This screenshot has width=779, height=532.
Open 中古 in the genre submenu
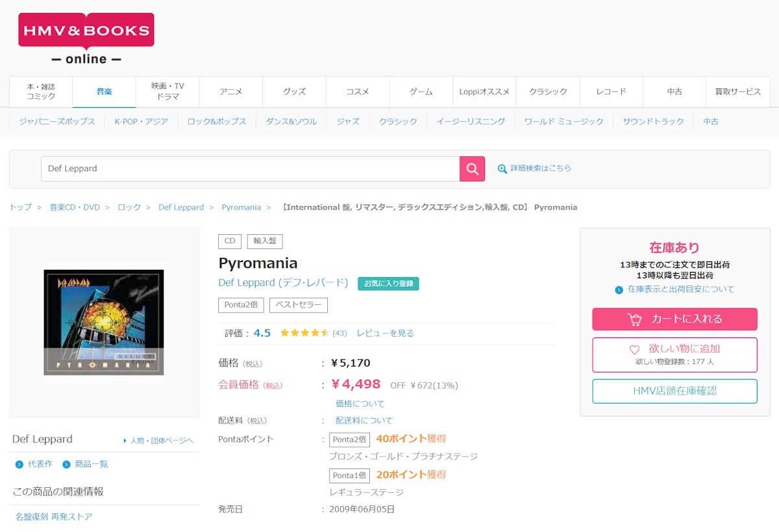click(711, 121)
